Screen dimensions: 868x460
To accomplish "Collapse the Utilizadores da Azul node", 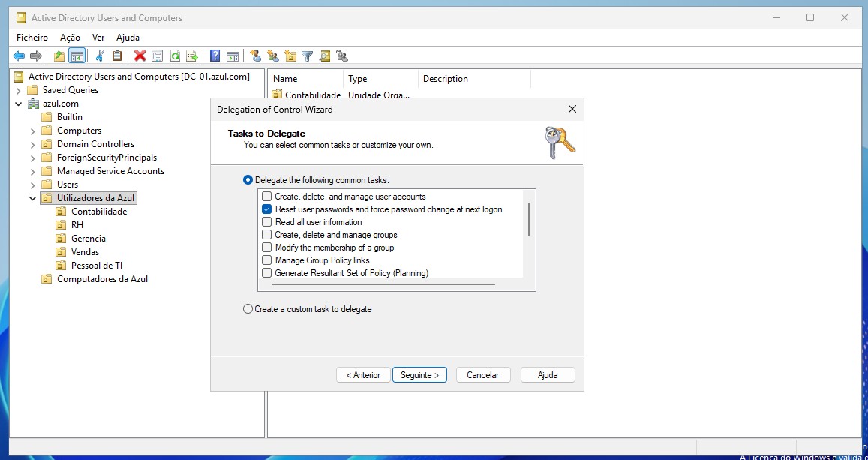I will coord(33,198).
